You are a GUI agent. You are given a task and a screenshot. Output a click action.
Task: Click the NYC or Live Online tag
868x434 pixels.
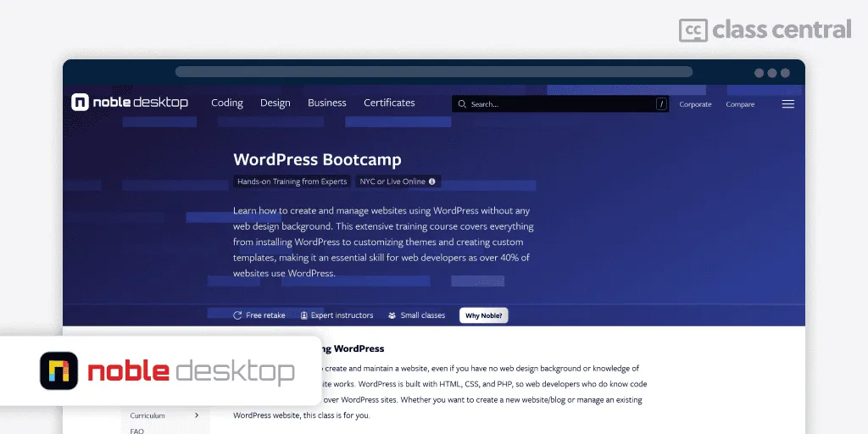(x=398, y=181)
